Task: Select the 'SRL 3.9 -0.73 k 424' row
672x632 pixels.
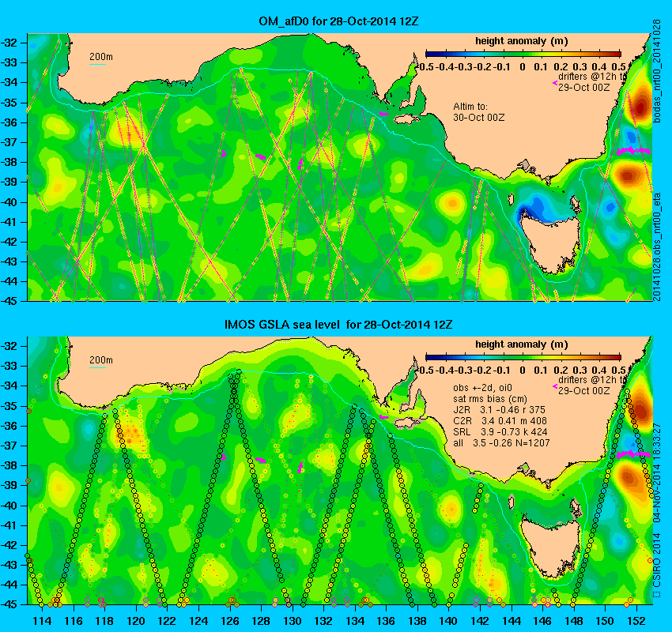Action: pos(500,432)
